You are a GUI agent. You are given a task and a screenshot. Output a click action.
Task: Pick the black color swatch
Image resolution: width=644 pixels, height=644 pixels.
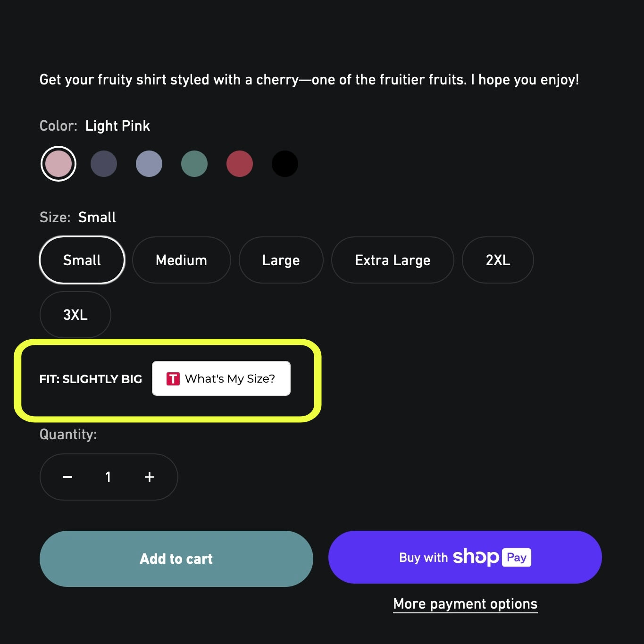tap(285, 164)
